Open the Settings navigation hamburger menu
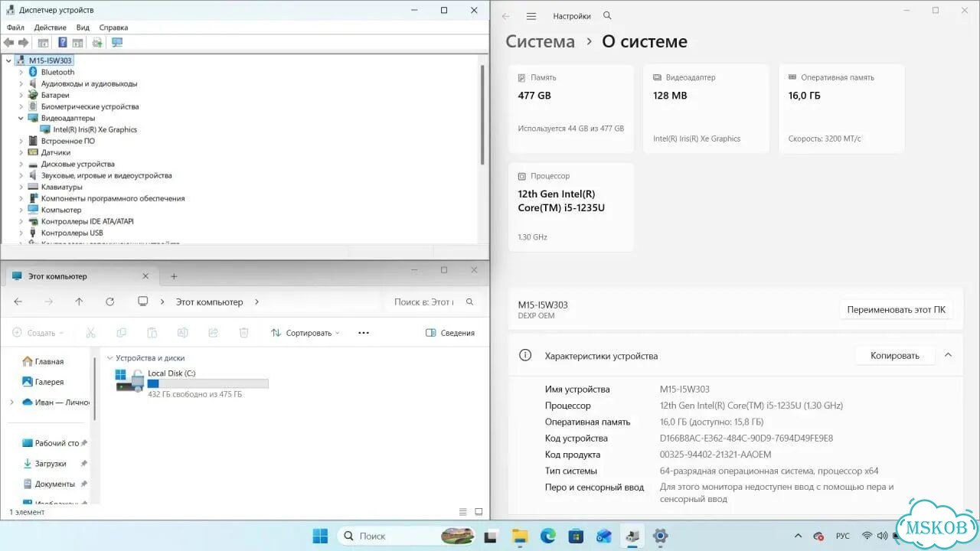Image resolution: width=980 pixels, height=551 pixels. (x=531, y=16)
